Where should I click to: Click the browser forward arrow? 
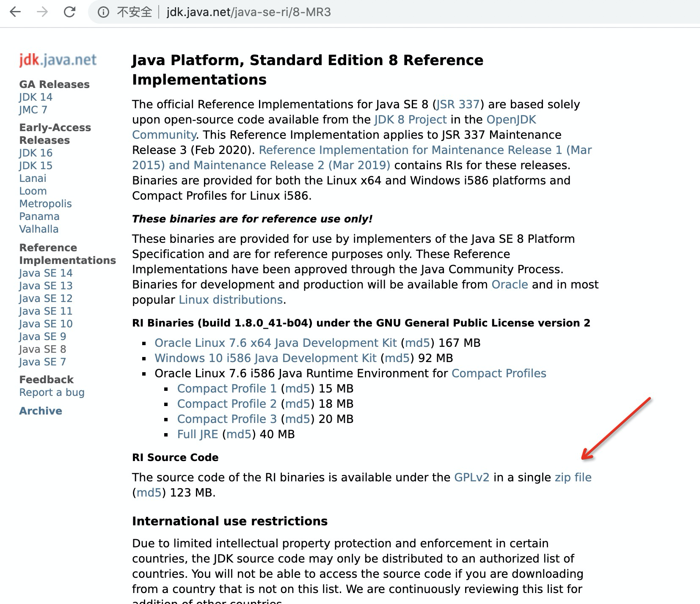tap(42, 12)
